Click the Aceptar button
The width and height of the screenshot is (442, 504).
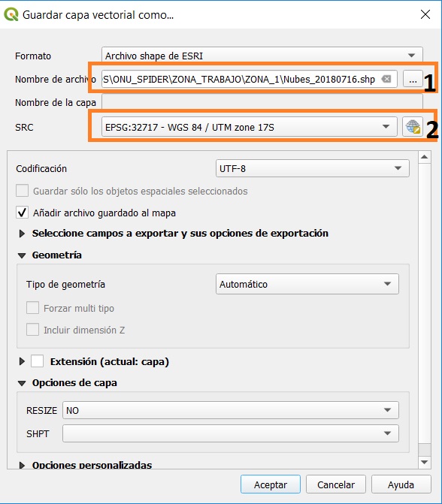(270, 484)
